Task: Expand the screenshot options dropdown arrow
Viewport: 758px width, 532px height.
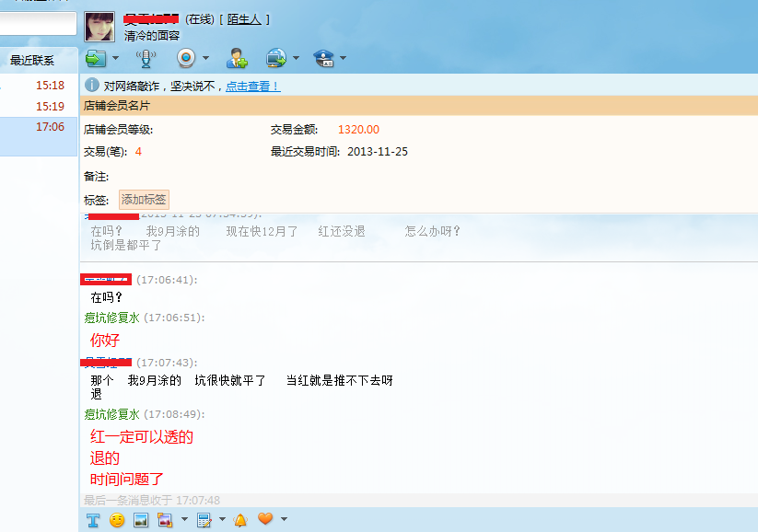Action: click(184, 520)
